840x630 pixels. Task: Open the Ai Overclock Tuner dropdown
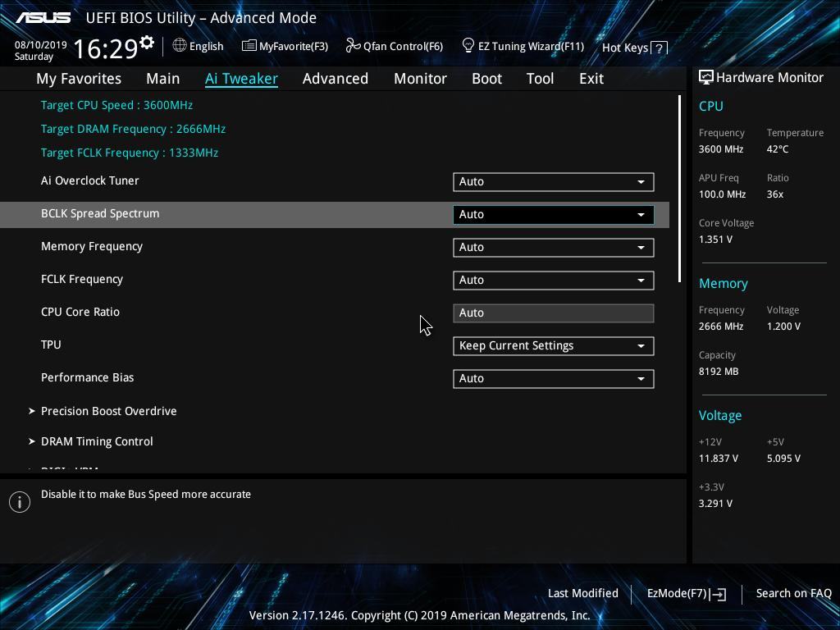pyautogui.click(x=554, y=181)
